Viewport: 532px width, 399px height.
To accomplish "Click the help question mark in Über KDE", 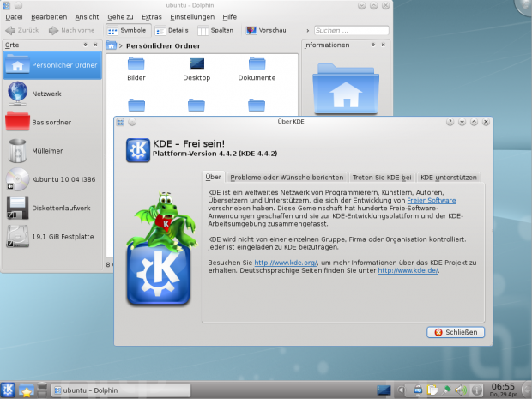I will pos(450,122).
